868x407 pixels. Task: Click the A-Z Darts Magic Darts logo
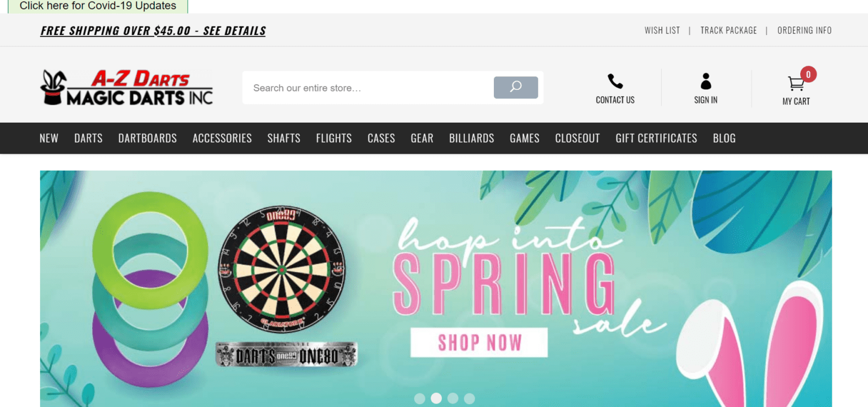tap(127, 88)
